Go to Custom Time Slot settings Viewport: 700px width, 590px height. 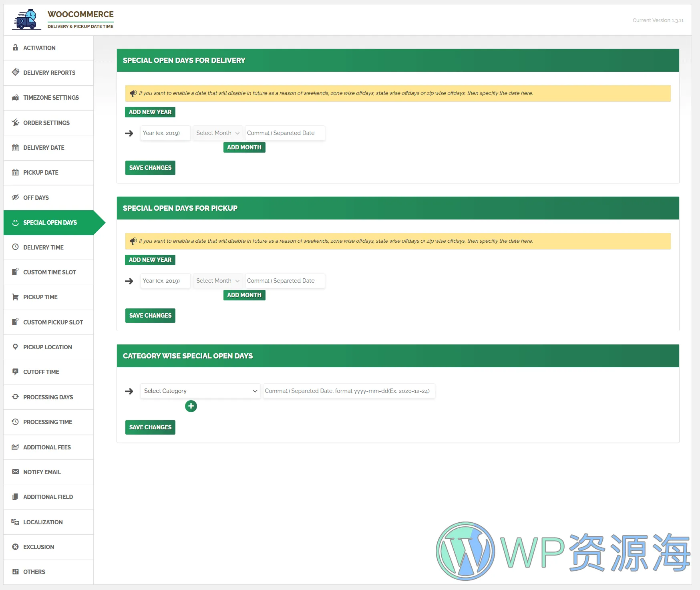click(x=49, y=272)
